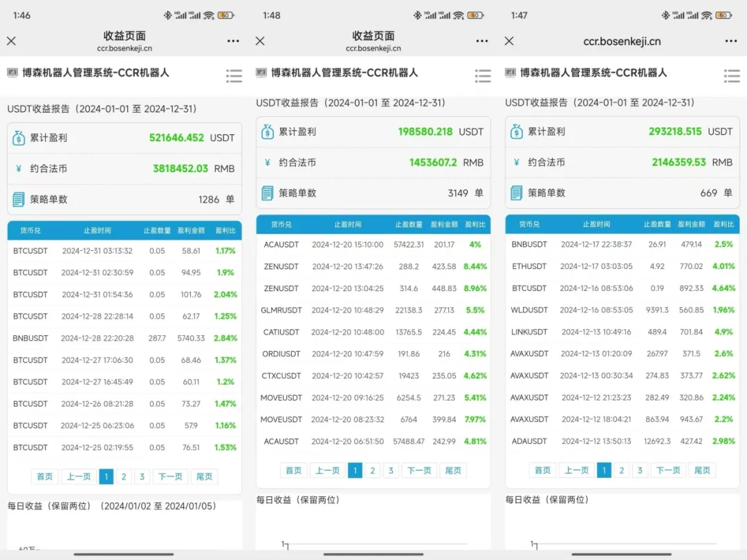Select BNBUSDT row with 5740.33 profit

(124, 338)
